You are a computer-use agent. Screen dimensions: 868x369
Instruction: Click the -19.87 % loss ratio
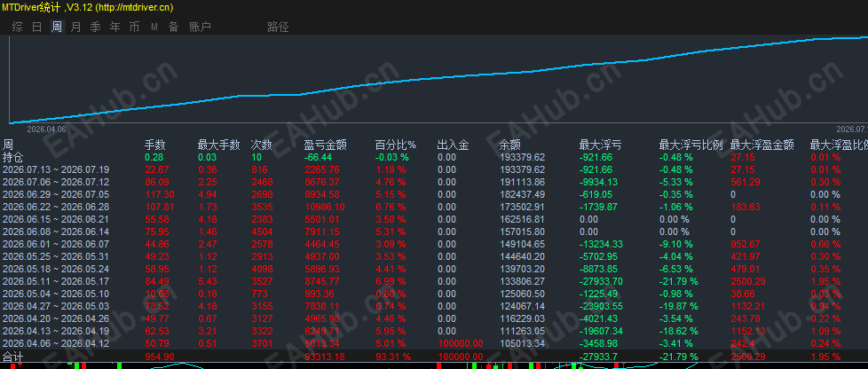679,307
